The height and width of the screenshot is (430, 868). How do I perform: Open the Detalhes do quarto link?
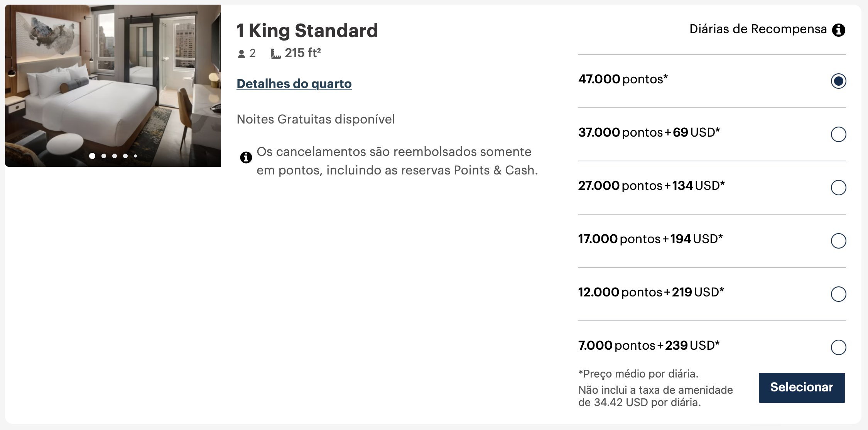click(294, 84)
